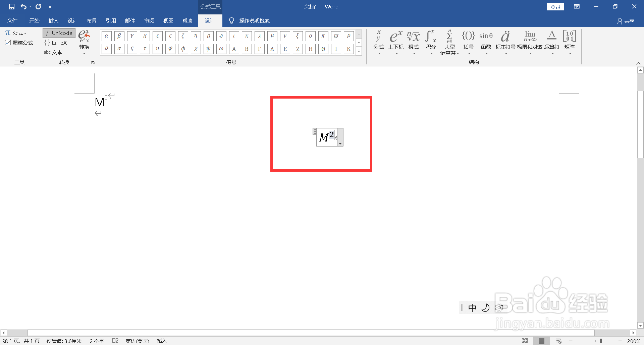Viewport: 644px width, 345px height.
Task: Switch to Web Layout view icon
Action: (x=558, y=341)
